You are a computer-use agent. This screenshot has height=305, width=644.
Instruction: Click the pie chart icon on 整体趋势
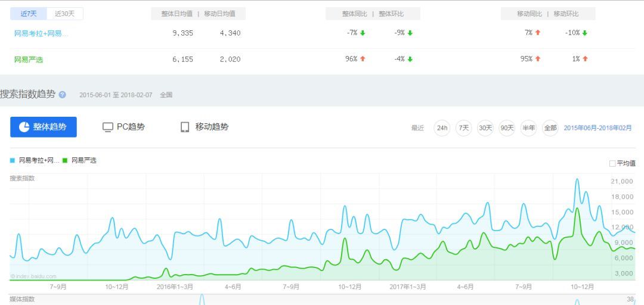pyautogui.click(x=24, y=127)
